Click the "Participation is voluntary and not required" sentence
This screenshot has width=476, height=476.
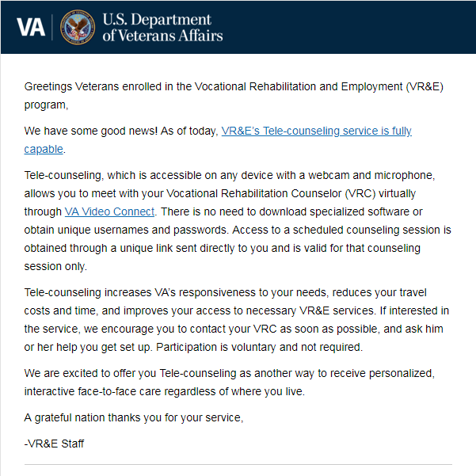(x=259, y=347)
